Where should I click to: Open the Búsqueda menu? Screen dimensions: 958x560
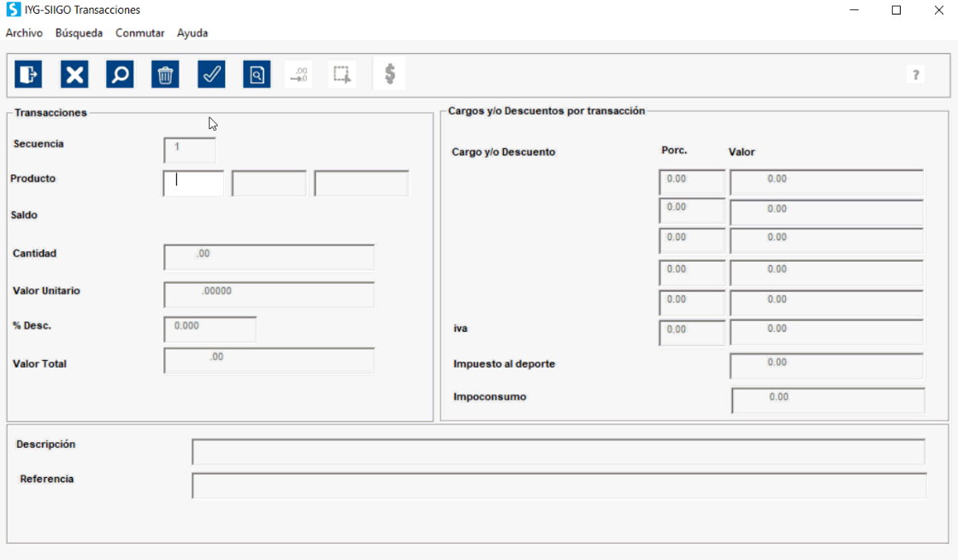click(x=79, y=33)
